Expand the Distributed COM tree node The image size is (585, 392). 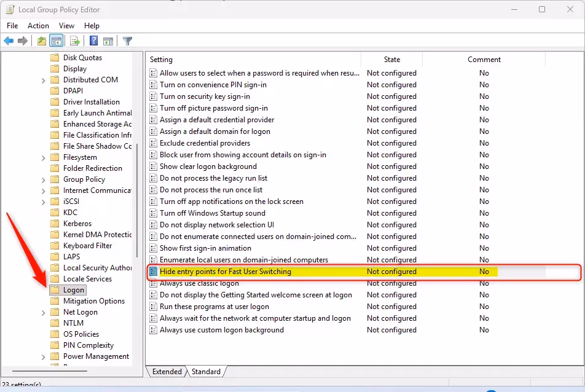[44, 80]
